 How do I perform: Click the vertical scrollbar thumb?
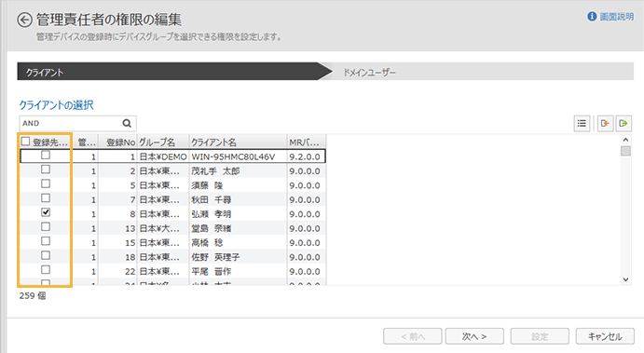pos(625,151)
